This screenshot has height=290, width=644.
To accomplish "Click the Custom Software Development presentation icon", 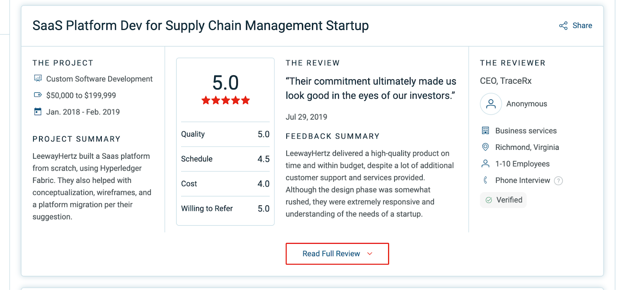I will point(38,78).
